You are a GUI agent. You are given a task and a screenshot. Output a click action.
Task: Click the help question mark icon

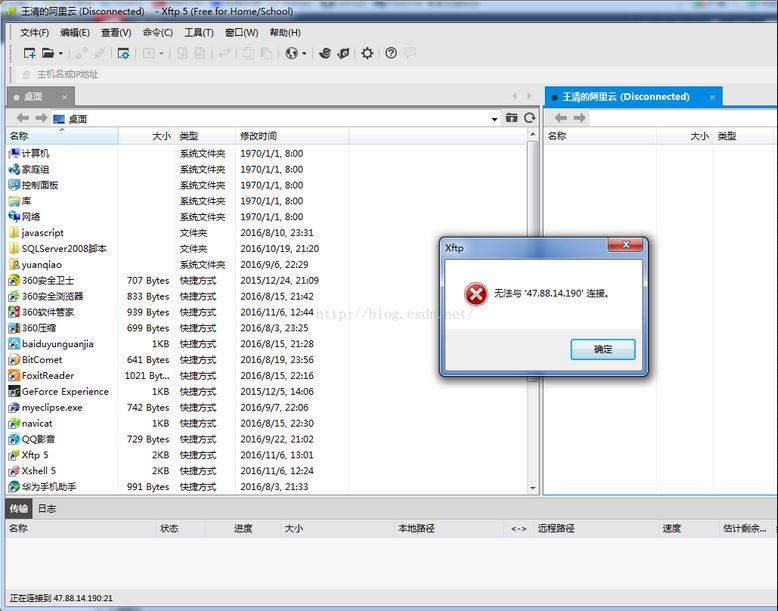tap(391, 53)
